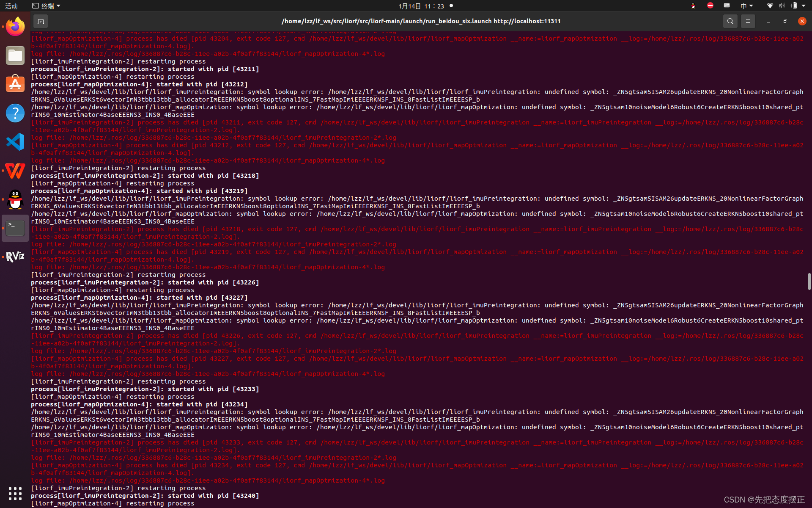Launch Firefox from the dock
The height and width of the screenshot is (508, 812).
point(15,27)
